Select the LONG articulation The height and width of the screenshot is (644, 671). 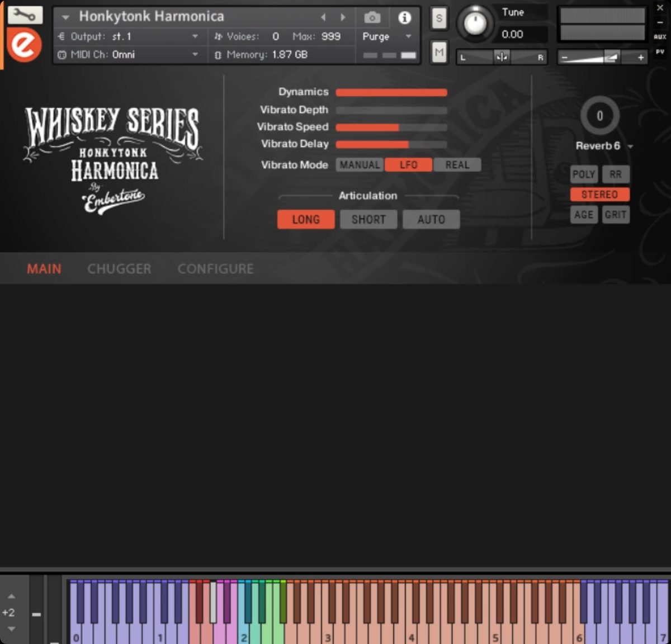point(306,219)
